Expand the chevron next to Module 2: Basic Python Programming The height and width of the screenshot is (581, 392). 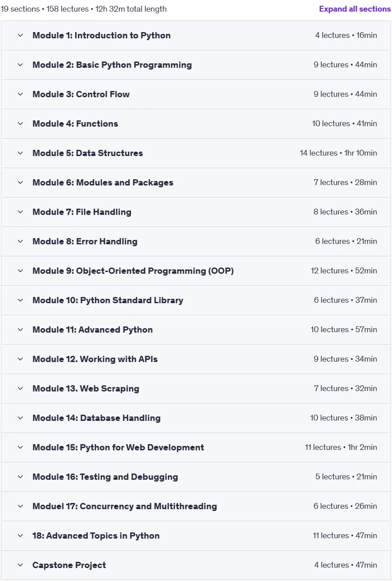20,65
